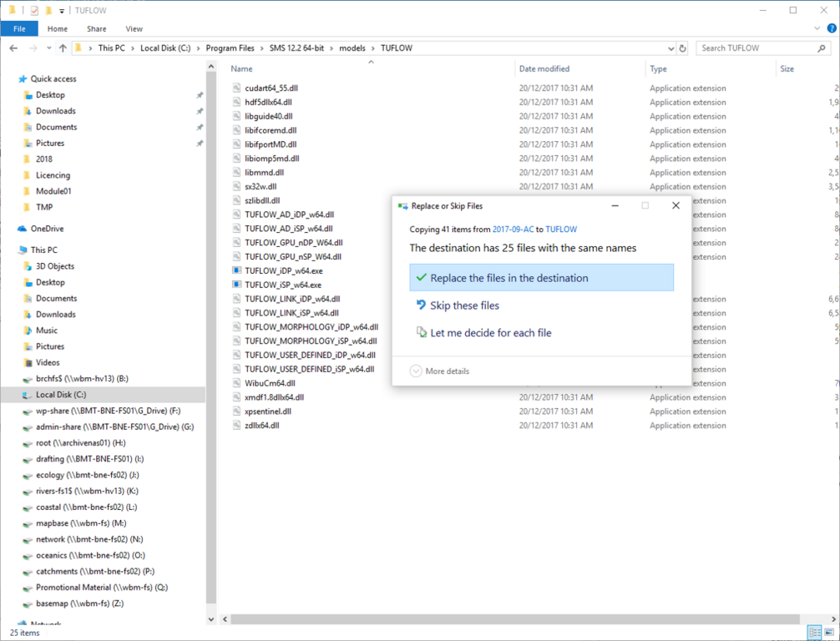Click the TUFLOW destination link in dialog
Viewport: 840px width, 641px height.
[x=561, y=230]
